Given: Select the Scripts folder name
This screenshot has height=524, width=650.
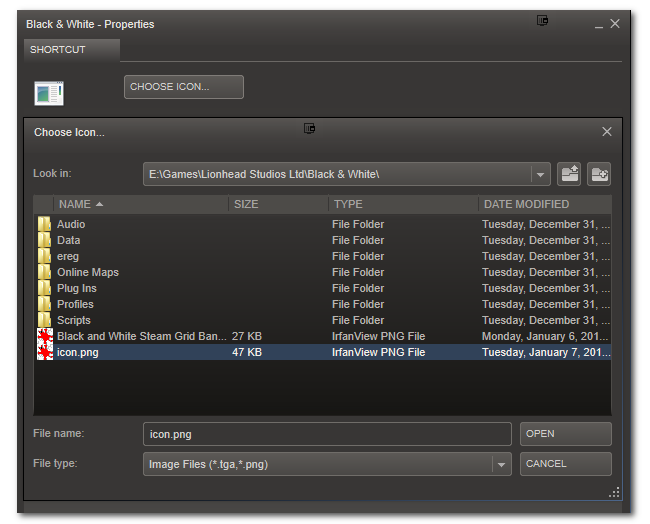Looking at the screenshot, I should pos(73,320).
